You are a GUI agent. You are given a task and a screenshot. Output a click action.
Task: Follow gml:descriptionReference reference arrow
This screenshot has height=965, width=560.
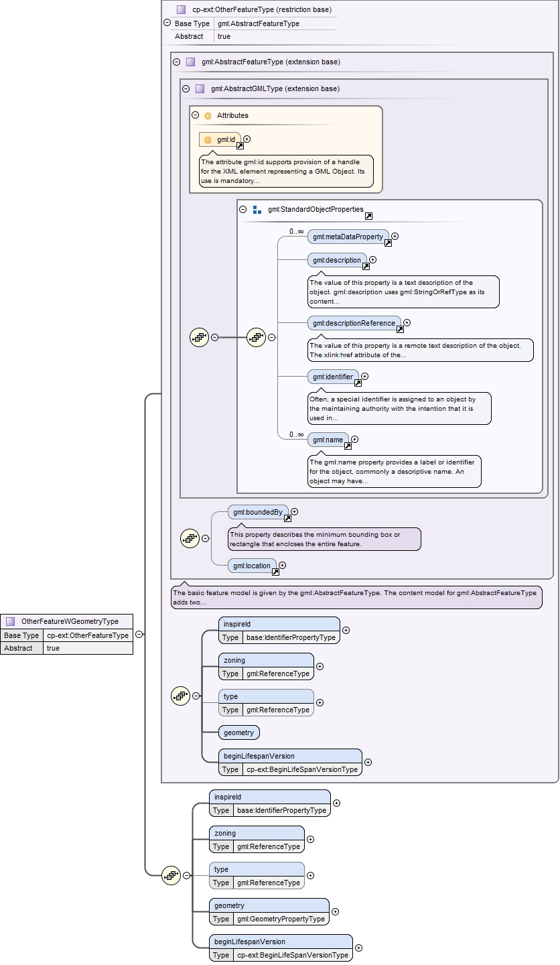[x=400, y=330]
